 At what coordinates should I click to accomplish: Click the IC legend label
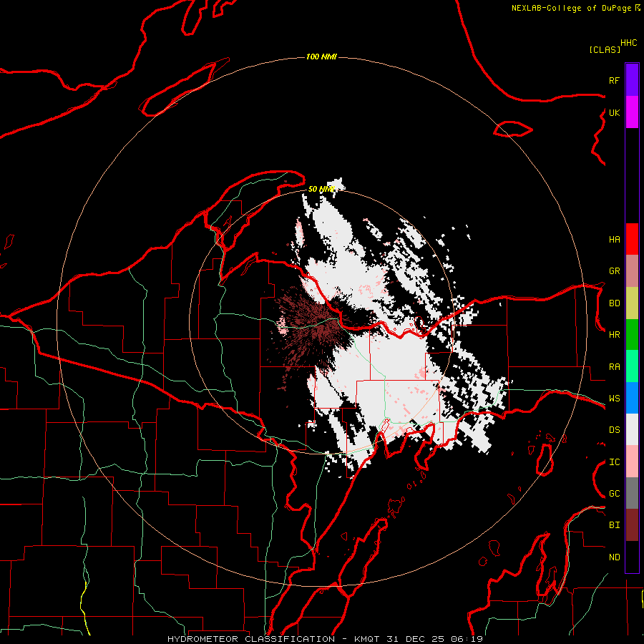coord(614,462)
